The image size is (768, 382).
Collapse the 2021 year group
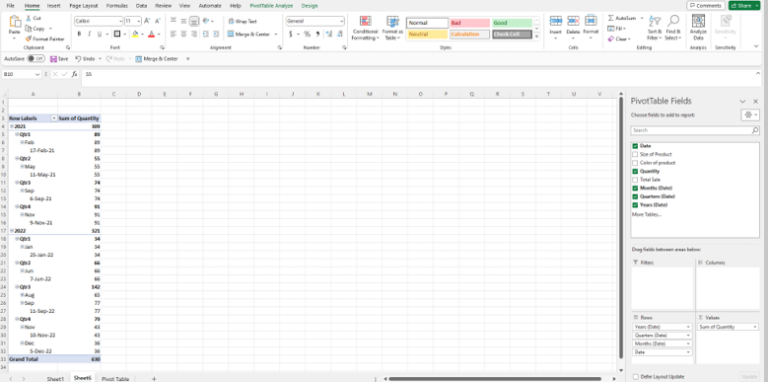click(12, 126)
